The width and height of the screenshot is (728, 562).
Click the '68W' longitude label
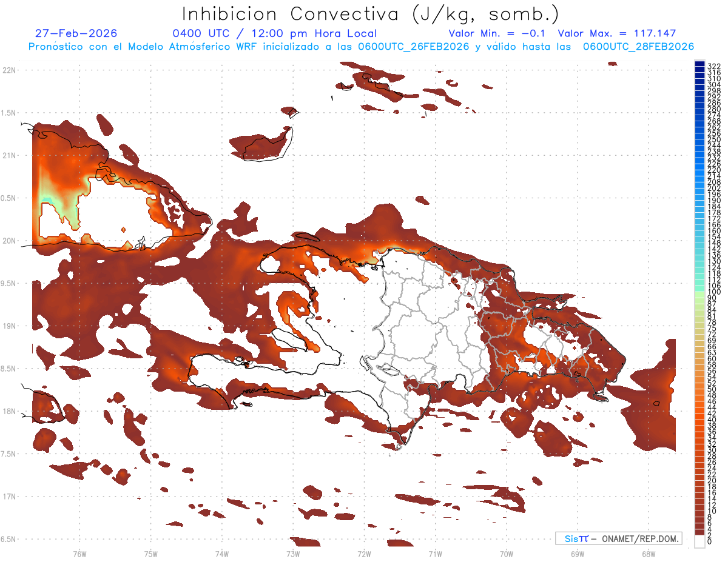[649, 554]
